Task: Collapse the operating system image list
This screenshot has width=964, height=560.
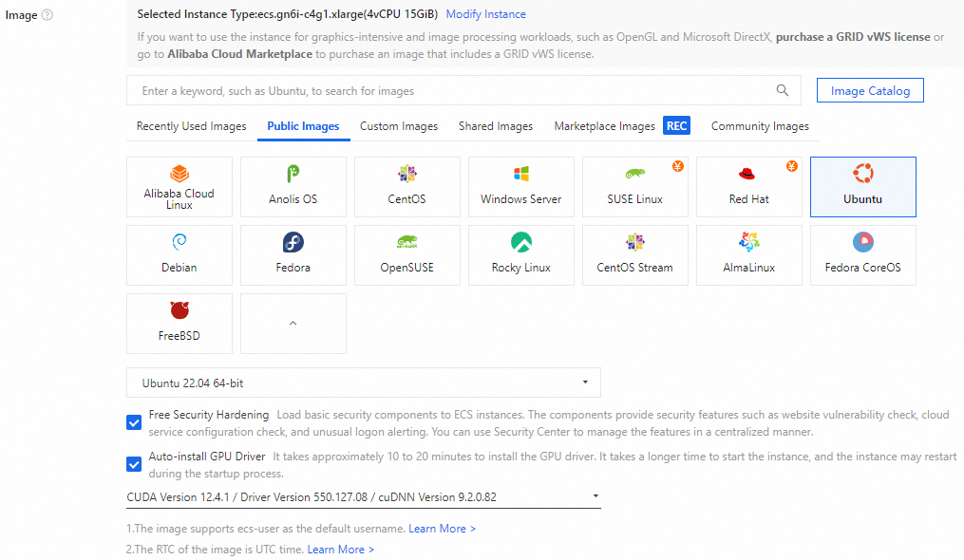Action: 293,324
